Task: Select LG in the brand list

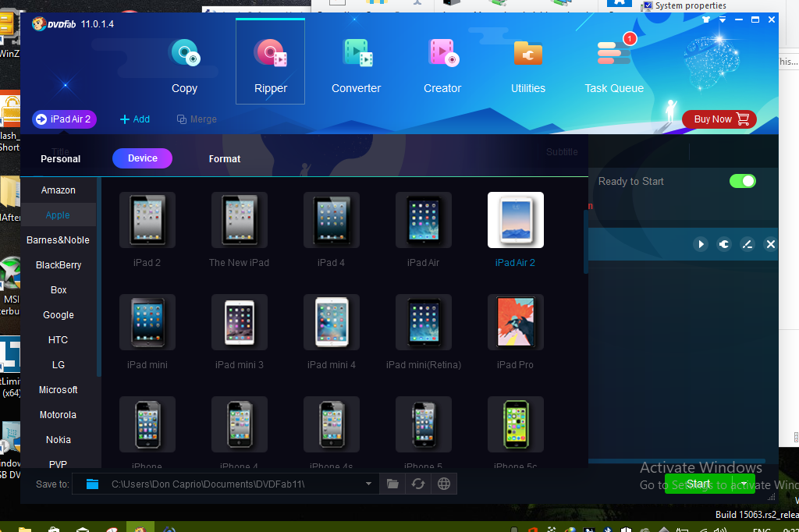Action: [x=58, y=365]
